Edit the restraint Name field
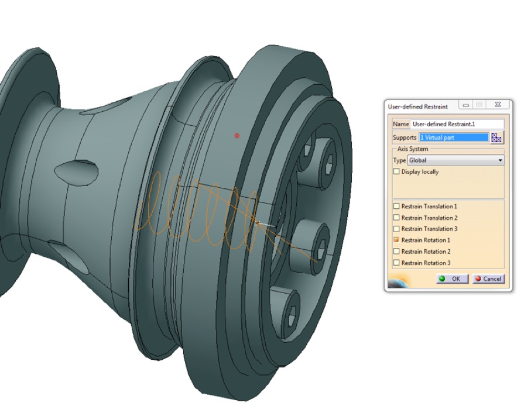 457,124
